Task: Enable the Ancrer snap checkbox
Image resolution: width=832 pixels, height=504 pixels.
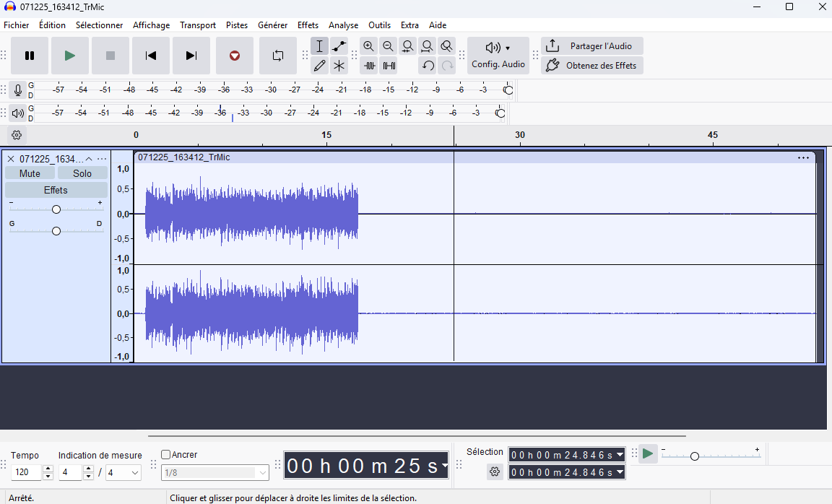Action: coord(166,455)
